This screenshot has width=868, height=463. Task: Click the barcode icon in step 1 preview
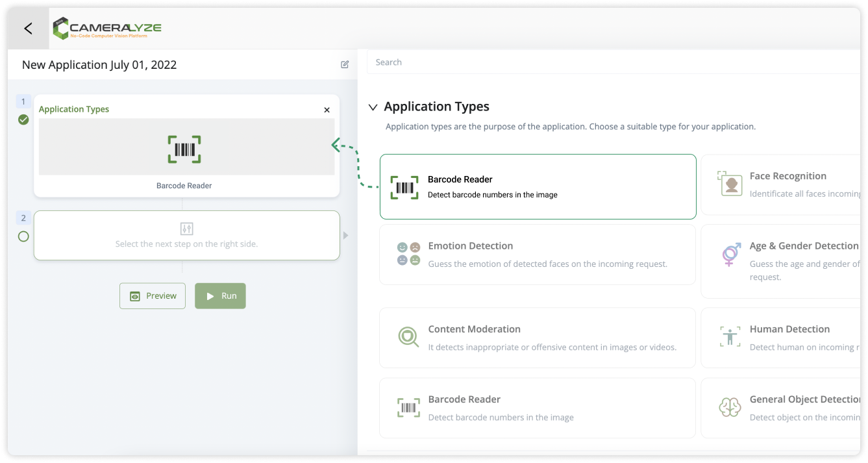pyautogui.click(x=184, y=149)
